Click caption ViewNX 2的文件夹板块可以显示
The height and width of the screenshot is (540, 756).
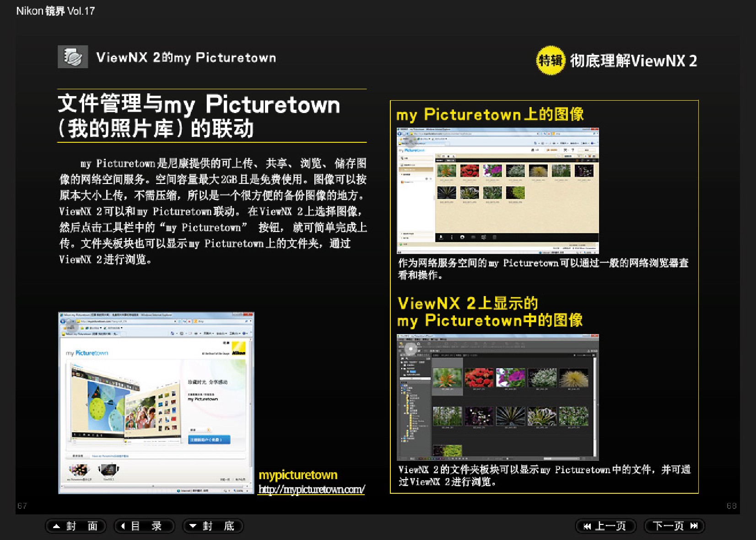pyautogui.click(x=469, y=470)
